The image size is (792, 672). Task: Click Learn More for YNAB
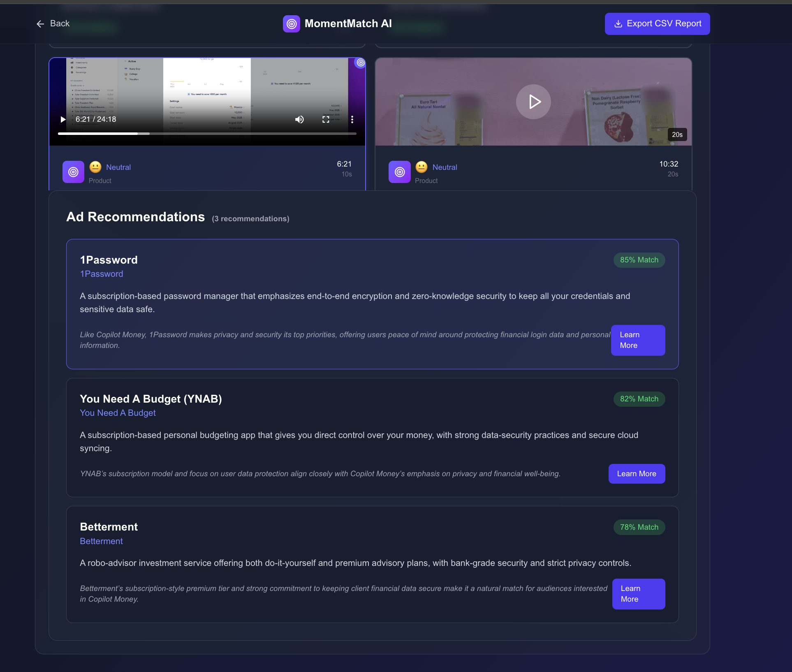click(x=637, y=474)
